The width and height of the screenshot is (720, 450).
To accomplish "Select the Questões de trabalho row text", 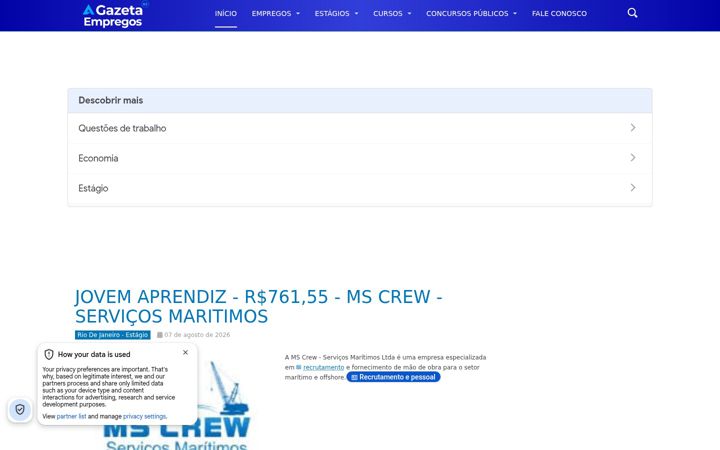I will point(122,129).
